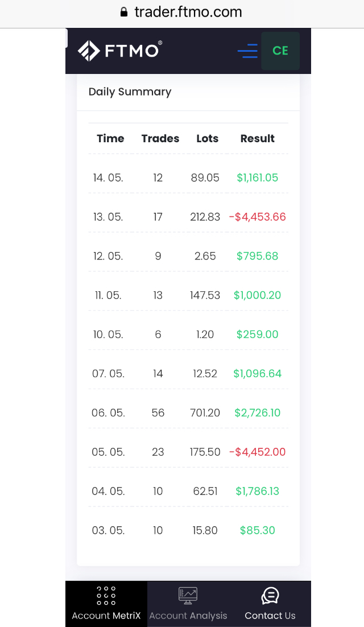
Task: Switch to Account Analysis tab label
Action: coord(188,616)
